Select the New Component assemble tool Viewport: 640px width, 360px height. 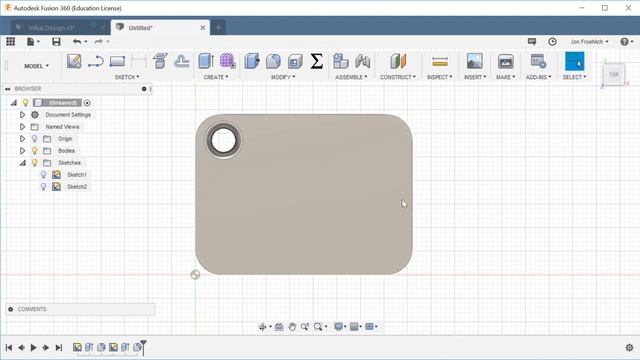tap(340, 61)
